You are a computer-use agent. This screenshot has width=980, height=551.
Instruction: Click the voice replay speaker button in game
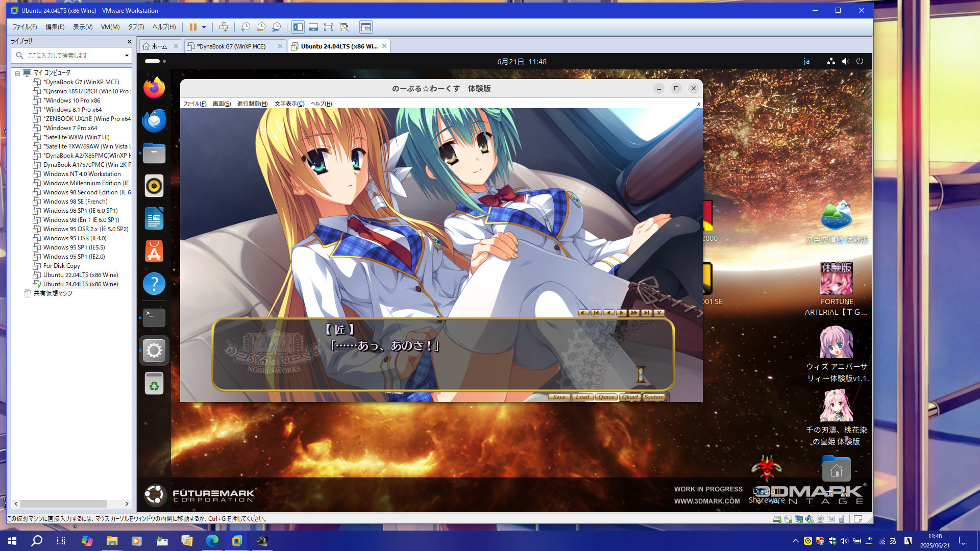[584, 313]
